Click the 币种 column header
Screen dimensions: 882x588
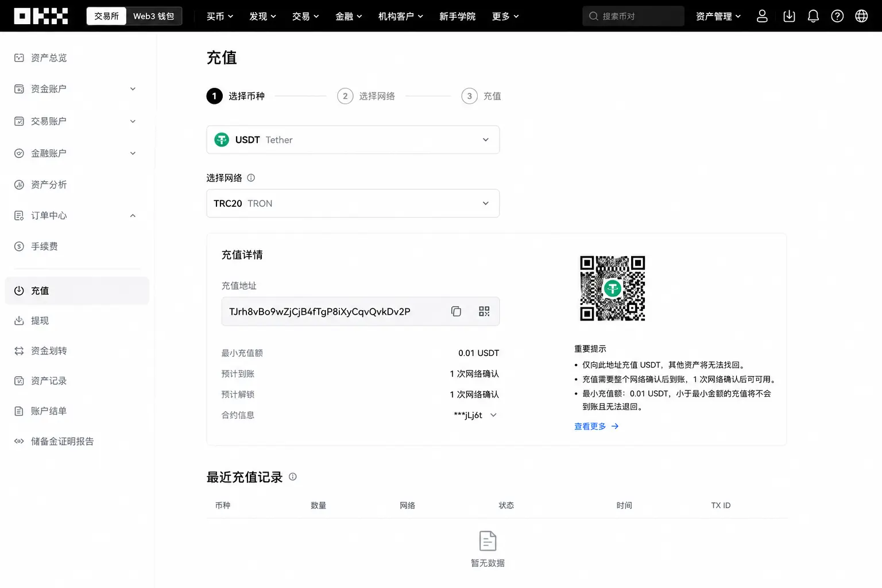pos(223,505)
